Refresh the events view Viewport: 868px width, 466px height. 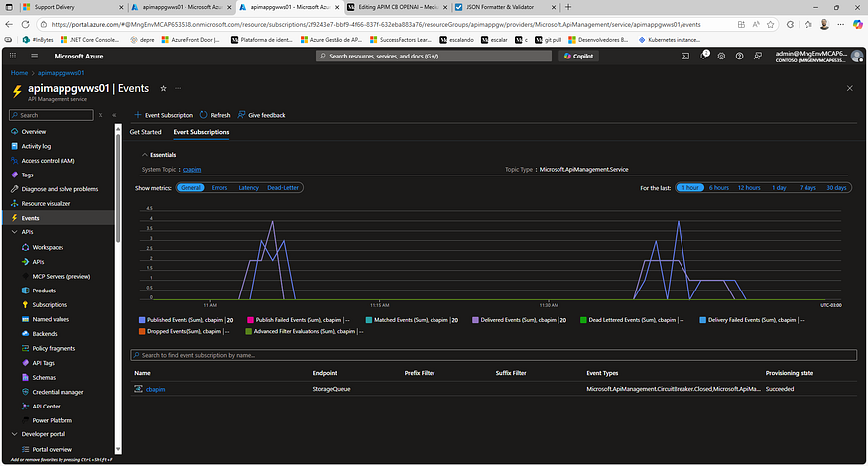[x=215, y=115]
